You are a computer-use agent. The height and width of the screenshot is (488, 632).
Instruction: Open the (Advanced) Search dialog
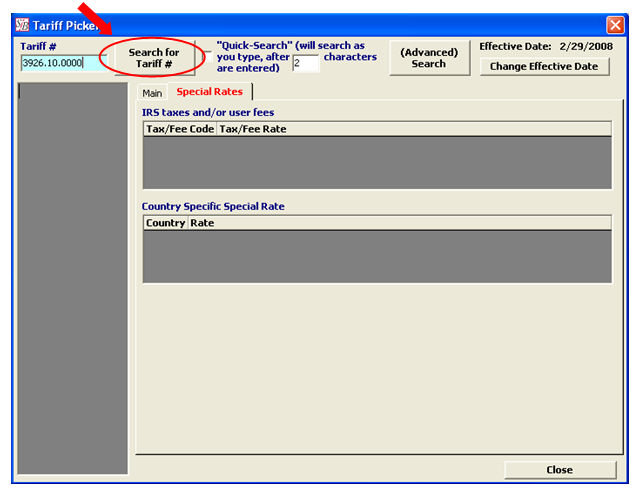tap(429, 58)
